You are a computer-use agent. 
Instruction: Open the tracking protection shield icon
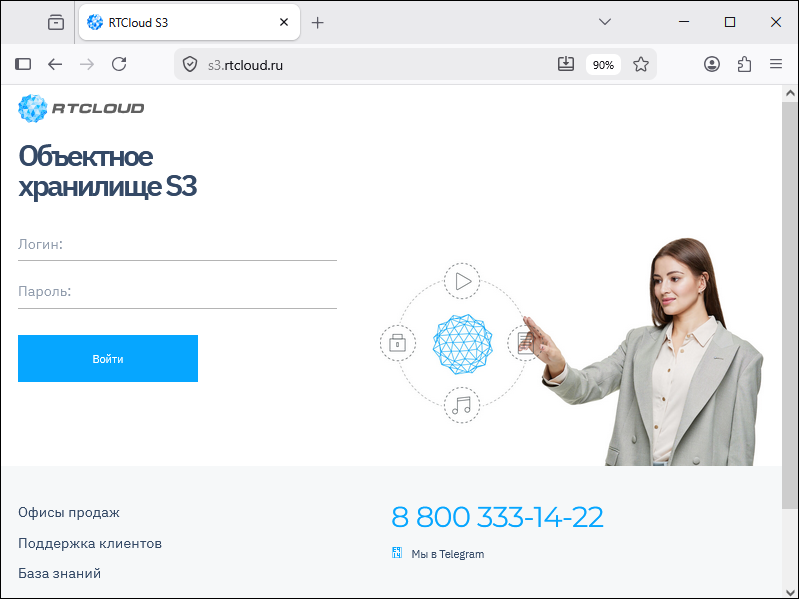click(190, 65)
